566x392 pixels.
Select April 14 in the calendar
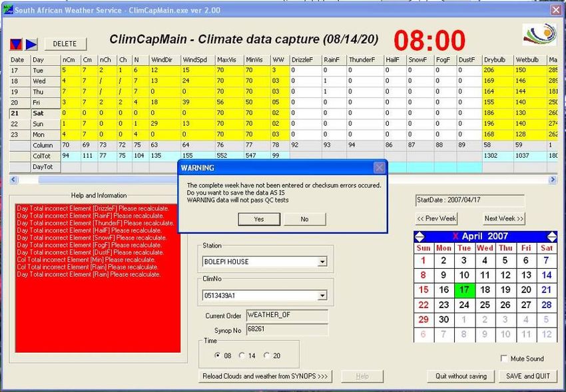click(547, 275)
